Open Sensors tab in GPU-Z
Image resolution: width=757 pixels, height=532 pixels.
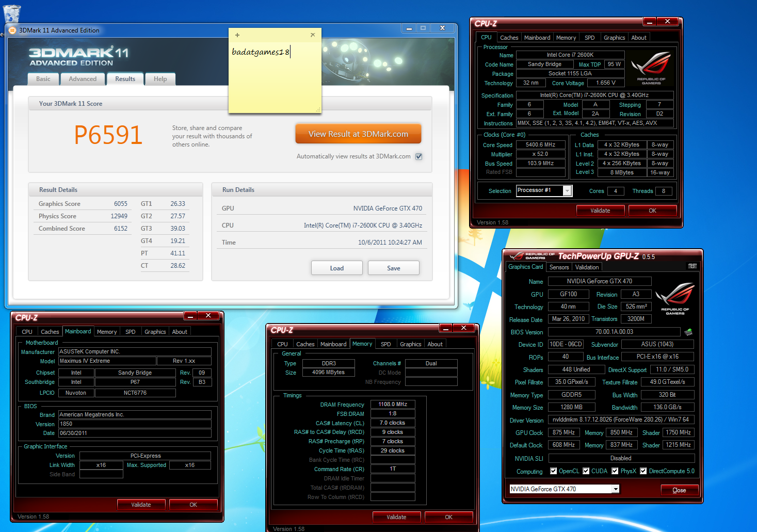click(559, 267)
